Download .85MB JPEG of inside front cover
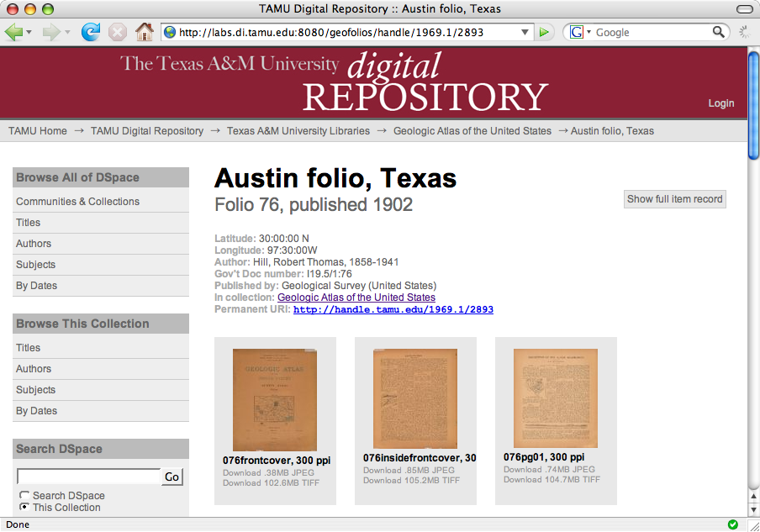760x532 pixels. click(x=409, y=471)
